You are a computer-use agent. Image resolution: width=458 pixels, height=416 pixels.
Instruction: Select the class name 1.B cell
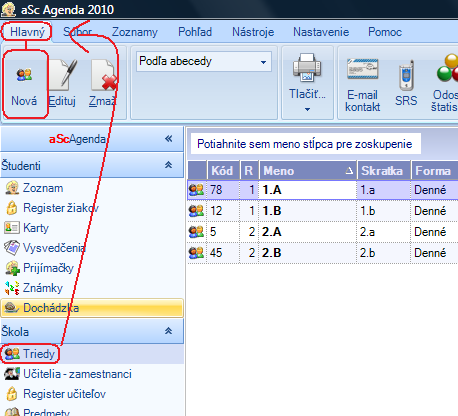[x=308, y=211]
